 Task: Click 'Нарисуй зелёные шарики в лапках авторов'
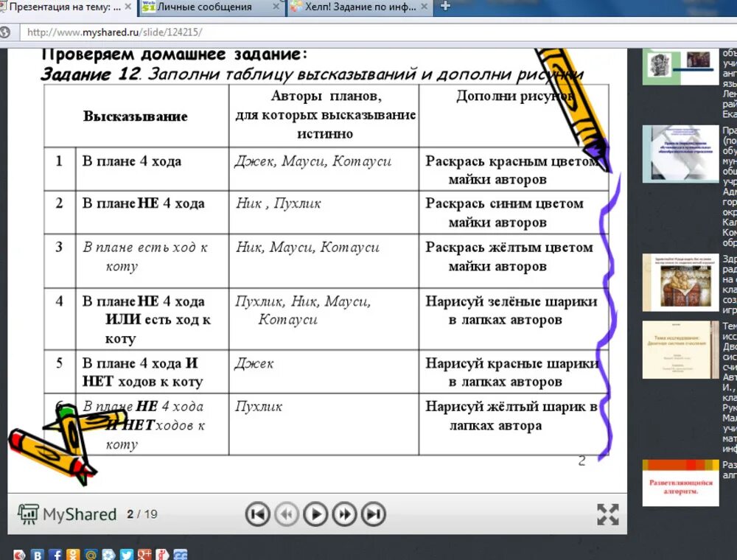[511, 310]
